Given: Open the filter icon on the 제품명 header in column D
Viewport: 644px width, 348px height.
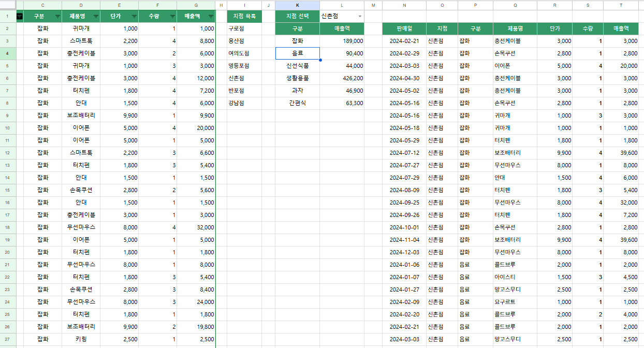Looking at the screenshot, I should [96, 16].
